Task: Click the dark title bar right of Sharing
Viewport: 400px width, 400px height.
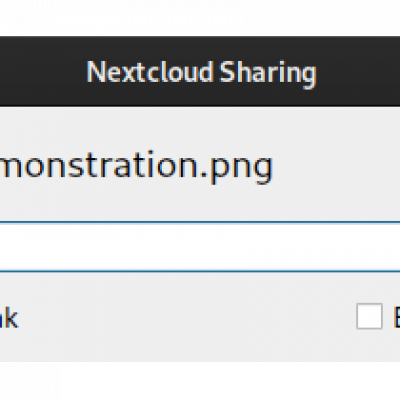Action: click(x=358, y=72)
